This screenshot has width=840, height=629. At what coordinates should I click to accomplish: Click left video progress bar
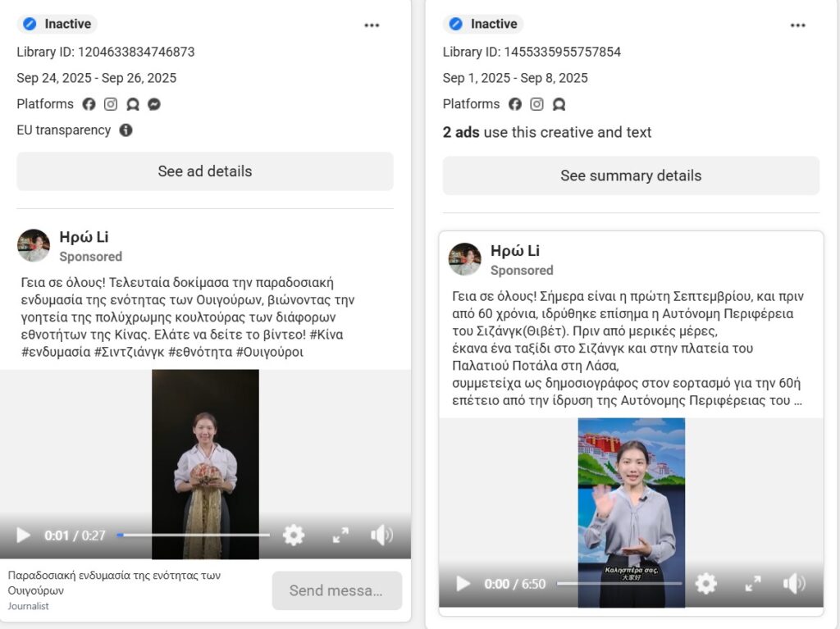click(194, 536)
